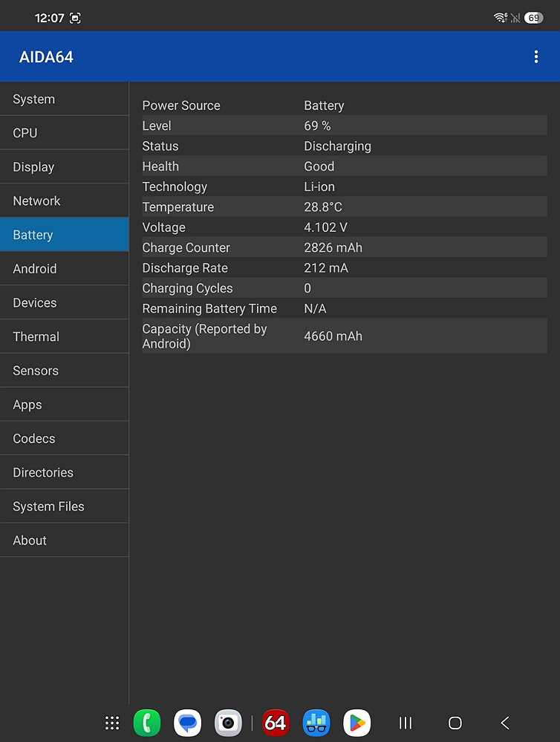The width and height of the screenshot is (560, 742).
Task: Select the Voltage value 4.102 V
Action: tap(326, 227)
